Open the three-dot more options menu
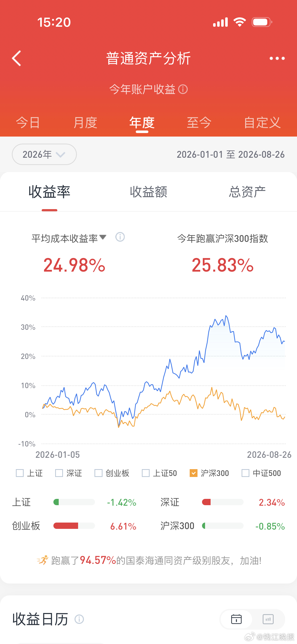 pos(277,58)
